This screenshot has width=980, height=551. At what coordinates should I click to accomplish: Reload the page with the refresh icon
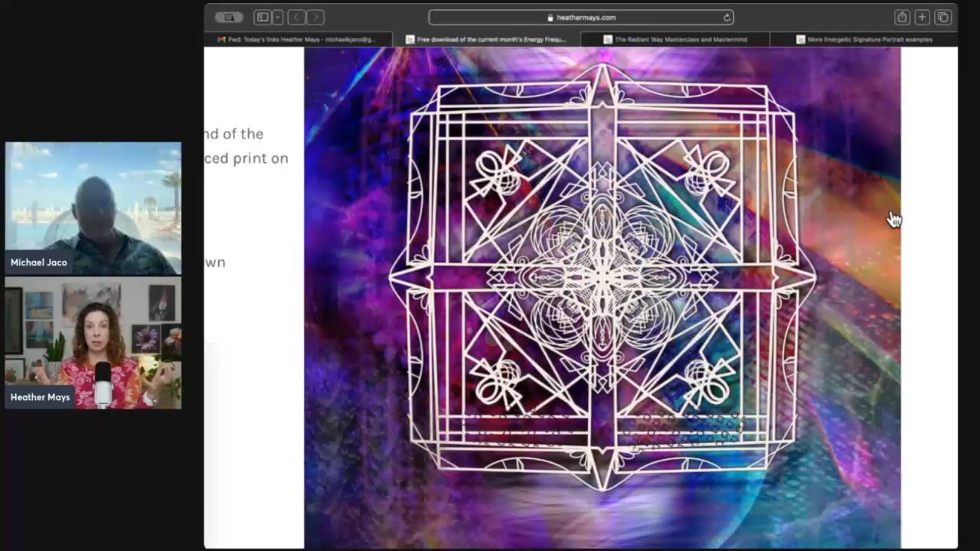point(726,17)
